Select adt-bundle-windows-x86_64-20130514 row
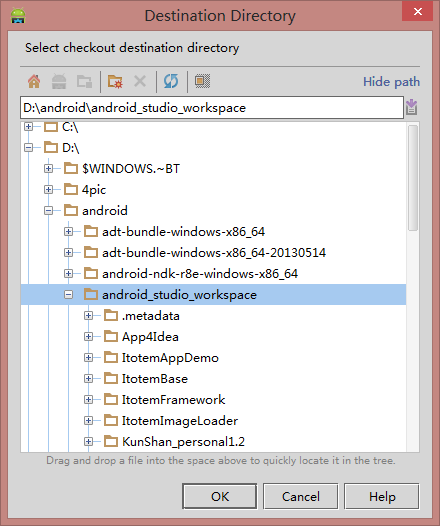 [x=213, y=252]
